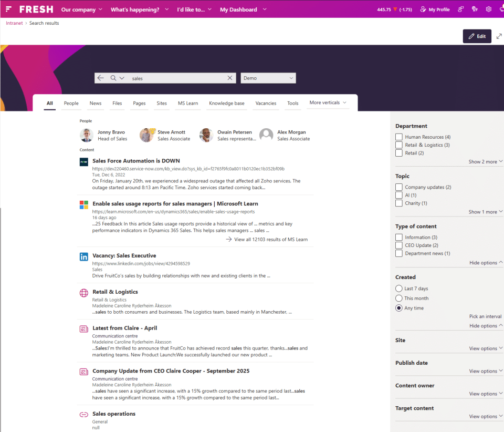Click the Edit button

[477, 36]
